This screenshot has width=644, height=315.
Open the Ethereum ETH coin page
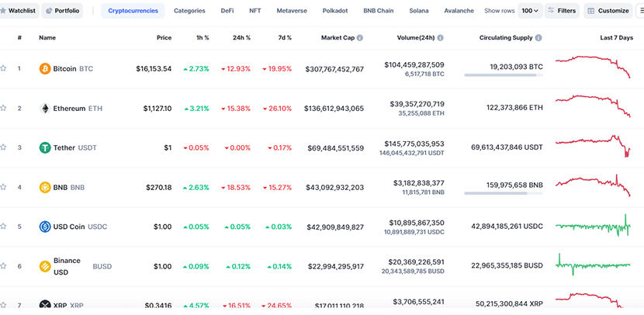pos(78,109)
